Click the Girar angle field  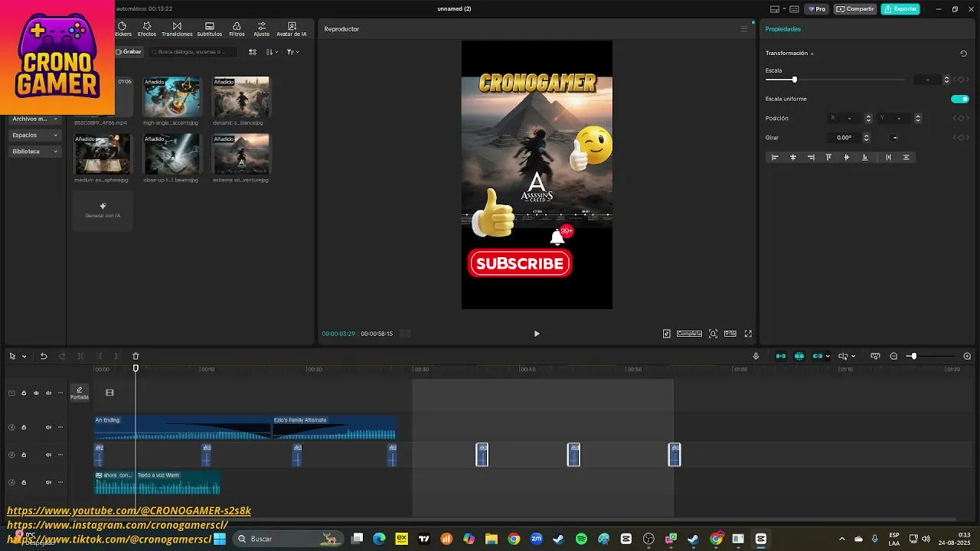[x=844, y=138]
